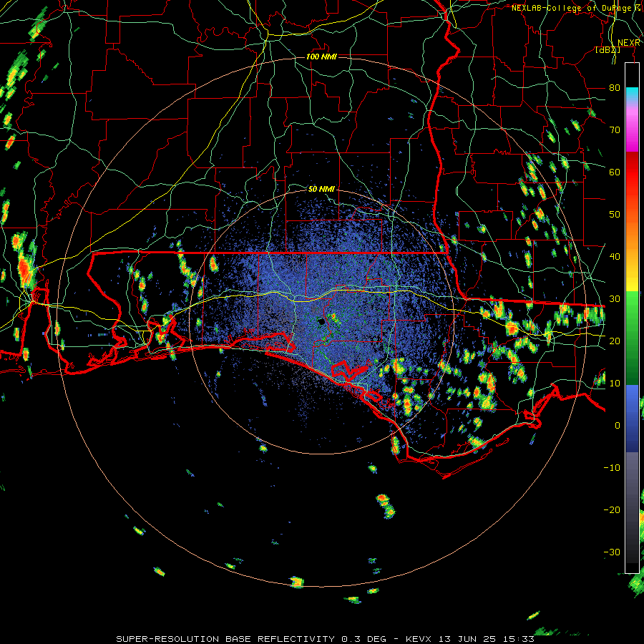Click the 30 value on the dBZ scale
Viewport: 644px width, 644px height.
(615, 299)
